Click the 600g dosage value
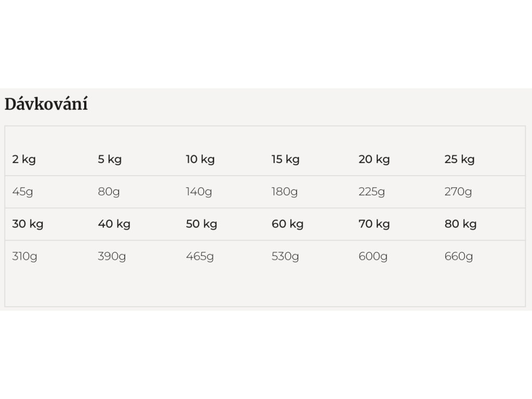The image size is (532, 399). coord(373,256)
